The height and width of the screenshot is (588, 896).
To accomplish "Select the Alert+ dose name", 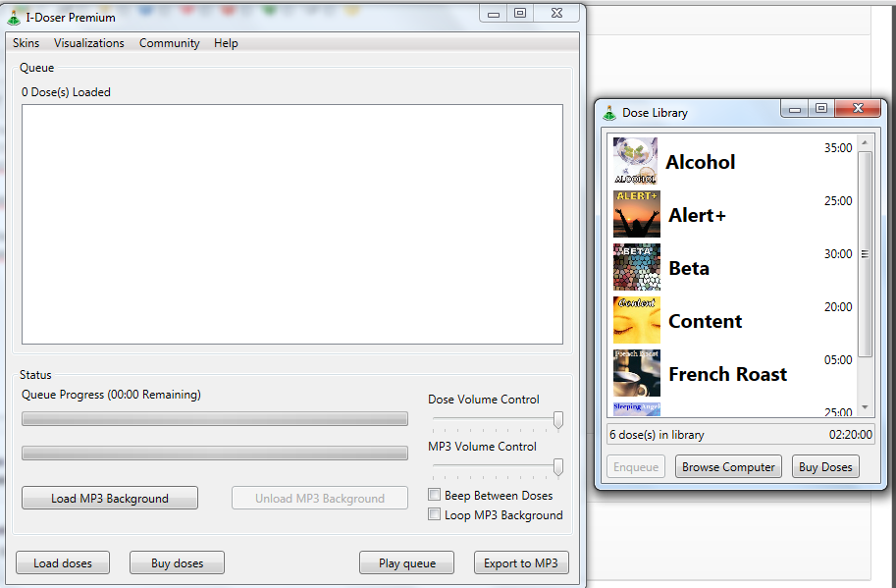I will tap(697, 215).
